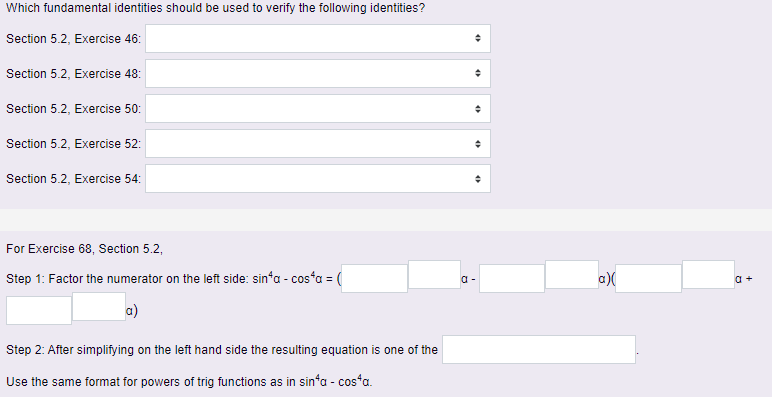The width and height of the screenshot is (772, 397).
Task: Expand the Exercise 54 identity selector
Action: coord(318,179)
